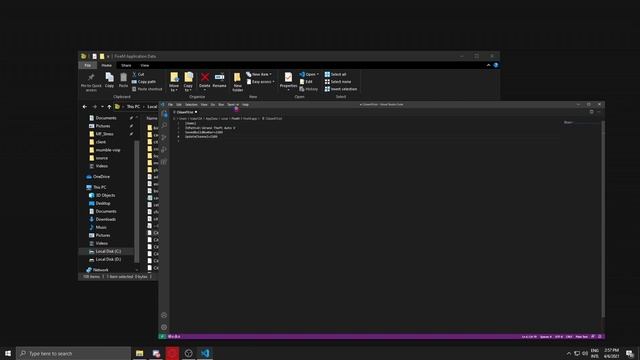Collapse the Explorer ribbon with the chevron
This screenshot has width=640, height=360.
click(489, 65)
